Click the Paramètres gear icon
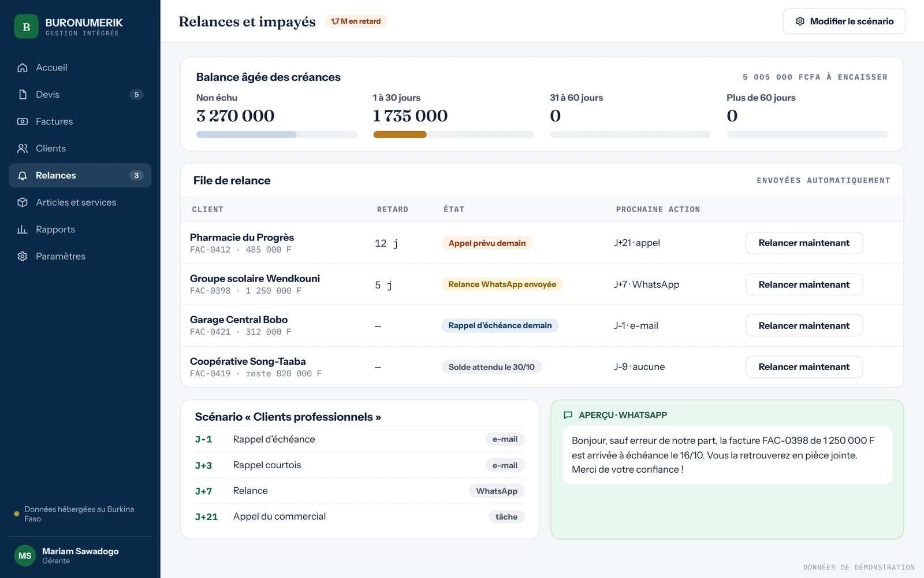The width and height of the screenshot is (924, 578). point(23,256)
